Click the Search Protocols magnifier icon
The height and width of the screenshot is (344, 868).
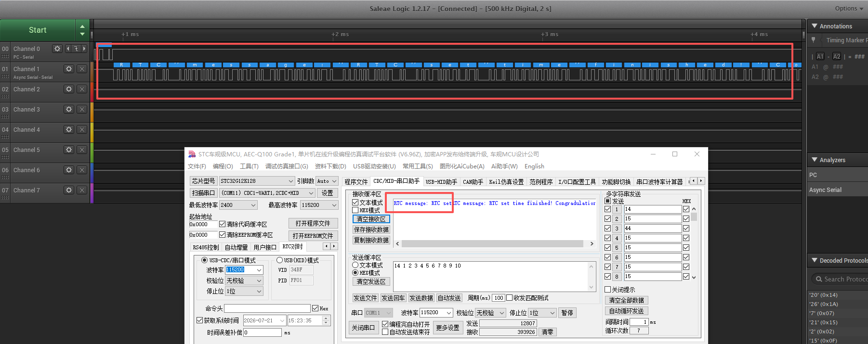coord(818,279)
